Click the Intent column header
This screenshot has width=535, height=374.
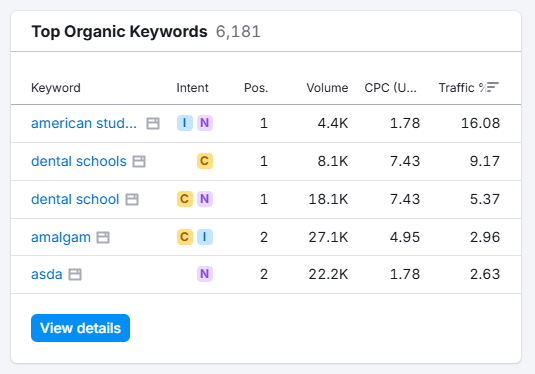click(x=192, y=88)
